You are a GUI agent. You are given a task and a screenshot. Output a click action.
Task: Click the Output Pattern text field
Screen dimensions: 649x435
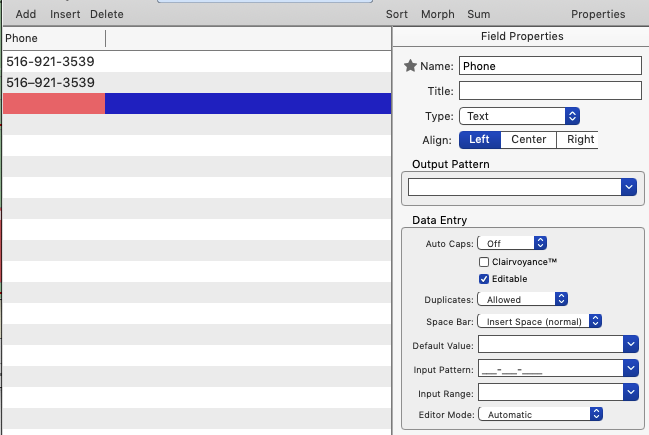point(514,187)
